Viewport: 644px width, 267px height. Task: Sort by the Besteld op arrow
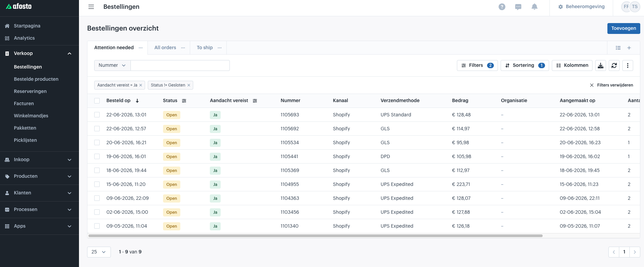137,101
